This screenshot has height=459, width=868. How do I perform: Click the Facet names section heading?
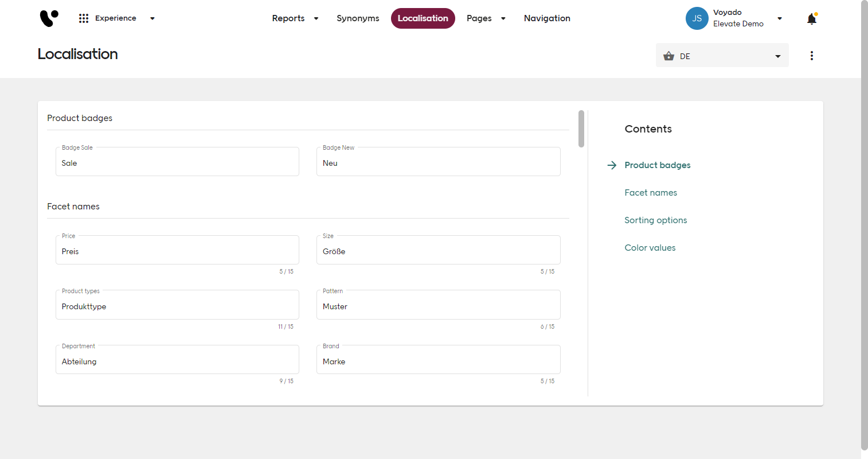[x=73, y=207]
